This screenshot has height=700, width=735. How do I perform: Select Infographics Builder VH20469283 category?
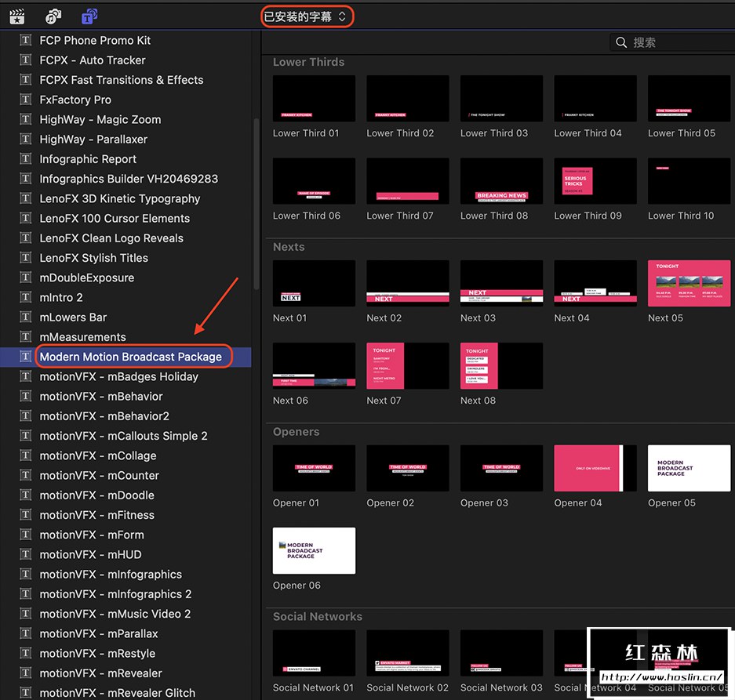pos(126,179)
